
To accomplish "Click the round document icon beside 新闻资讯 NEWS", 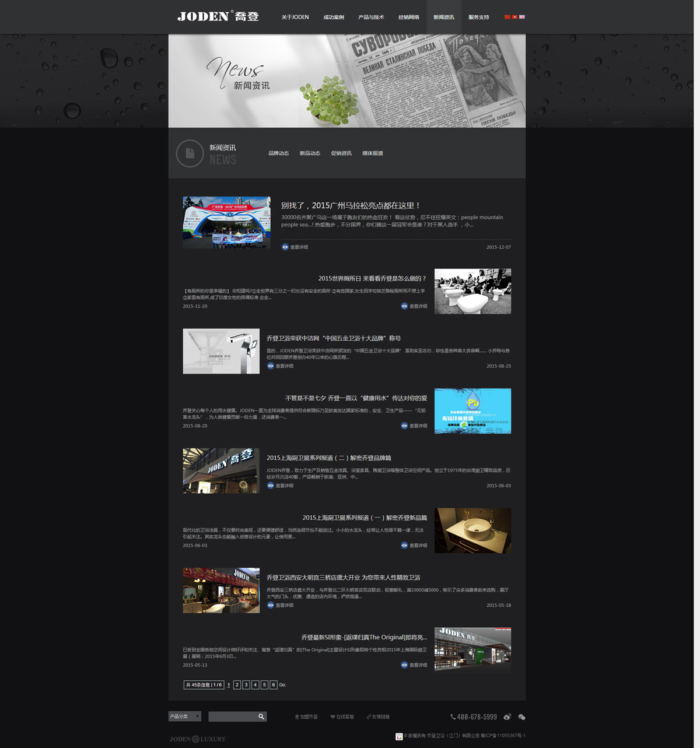I will (x=190, y=153).
